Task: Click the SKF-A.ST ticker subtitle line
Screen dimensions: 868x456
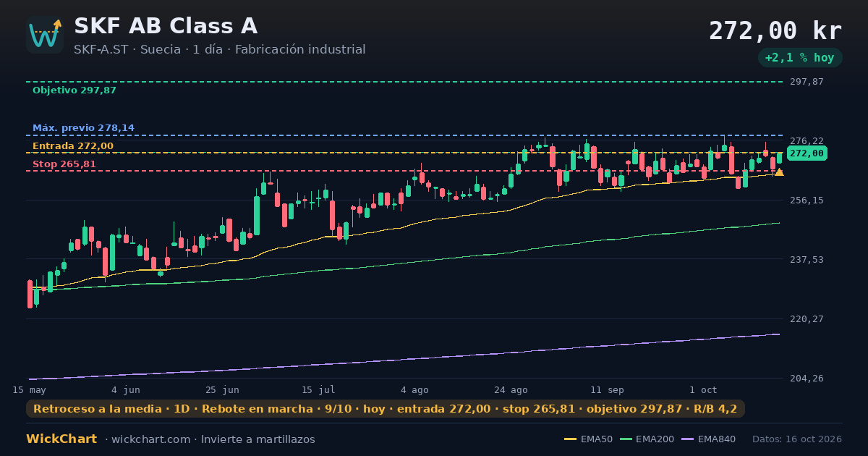Action: pyautogui.click(x=219, y=49)
